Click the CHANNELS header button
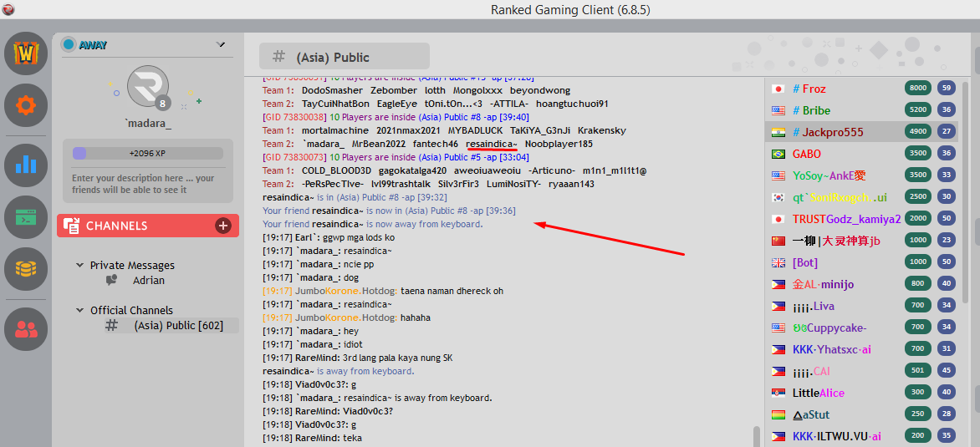The image size is (980, 447). (x=147, y=226)
